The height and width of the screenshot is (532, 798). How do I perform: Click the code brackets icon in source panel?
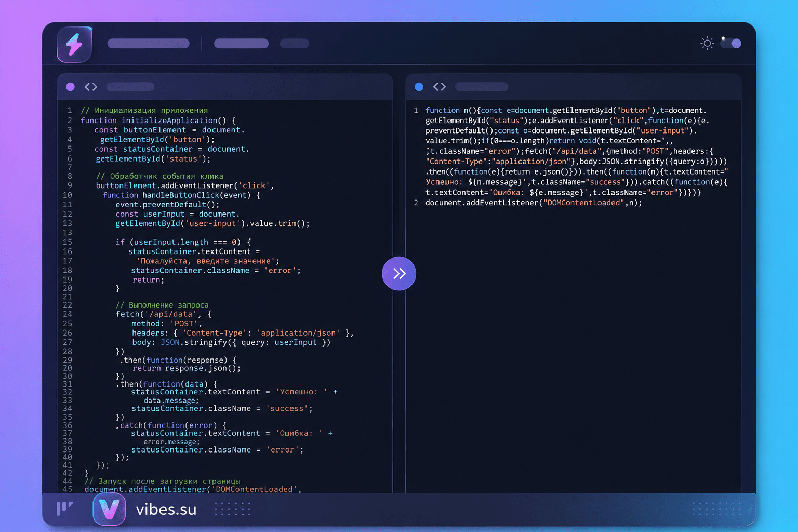[x=91, y=87]
